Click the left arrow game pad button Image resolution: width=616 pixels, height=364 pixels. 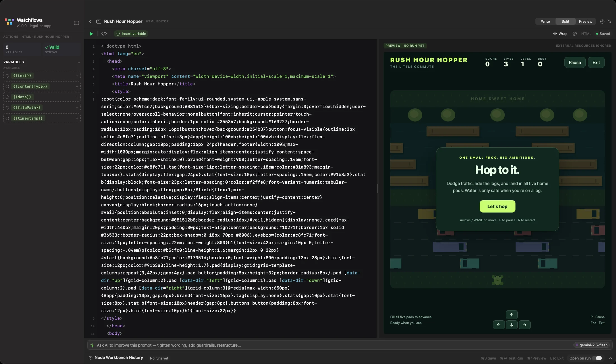(x=499, y=325)
